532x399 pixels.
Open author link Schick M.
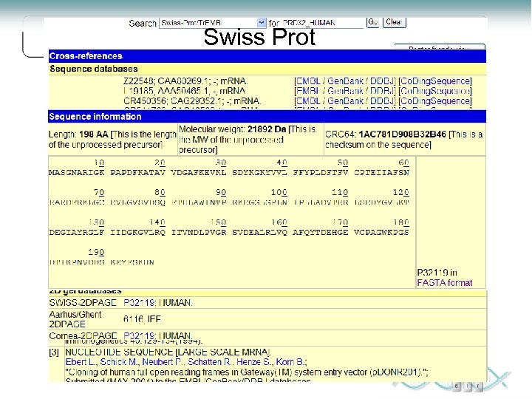tap(120, 362)
